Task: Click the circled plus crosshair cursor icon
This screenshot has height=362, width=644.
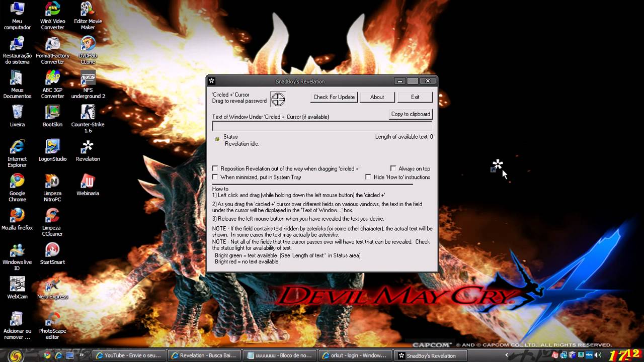Action: tap(278, 99)
